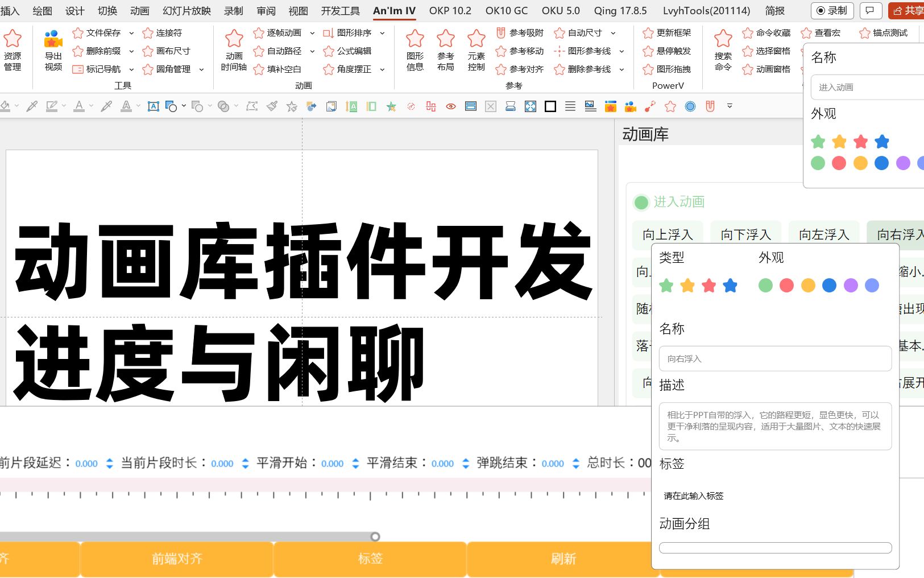
Task: Open 资源管理 in the ribbon
Action: (x=13, y=50)
